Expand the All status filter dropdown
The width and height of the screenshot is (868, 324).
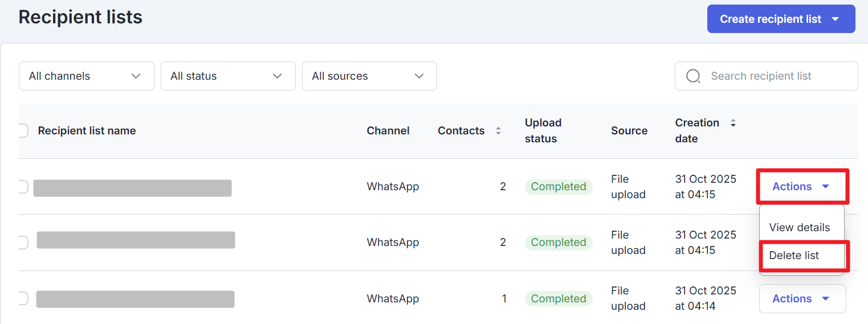click(x=227, y=76)
